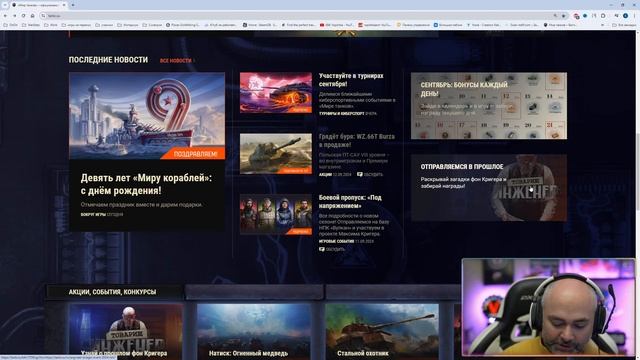Screen dimensions: 640x360
Task: Click the «Поздравляем!» orange label
Action: pyautogui.click(x=195, y=154)
